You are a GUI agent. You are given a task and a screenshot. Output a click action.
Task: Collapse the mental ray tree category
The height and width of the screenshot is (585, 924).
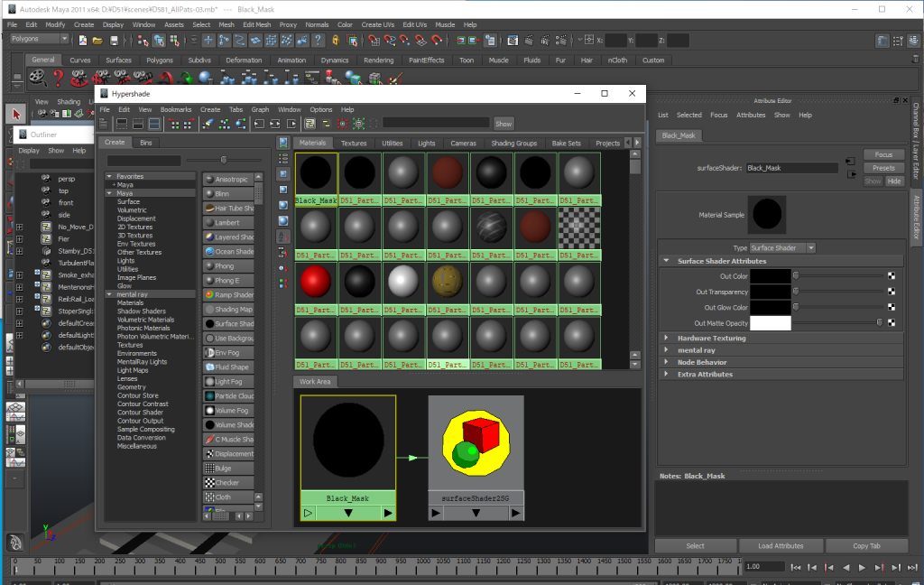point(109,294)
